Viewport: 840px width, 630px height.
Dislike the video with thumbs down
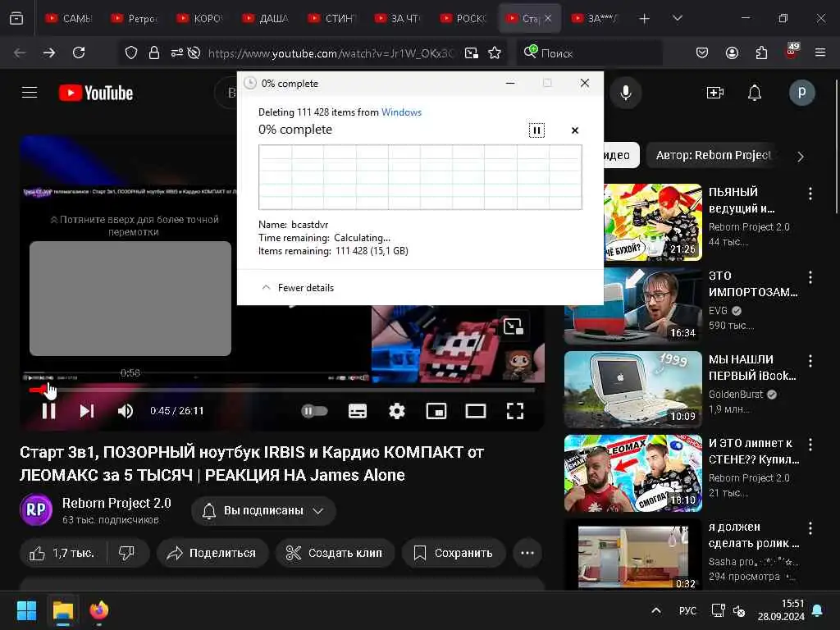pos(127,553)
